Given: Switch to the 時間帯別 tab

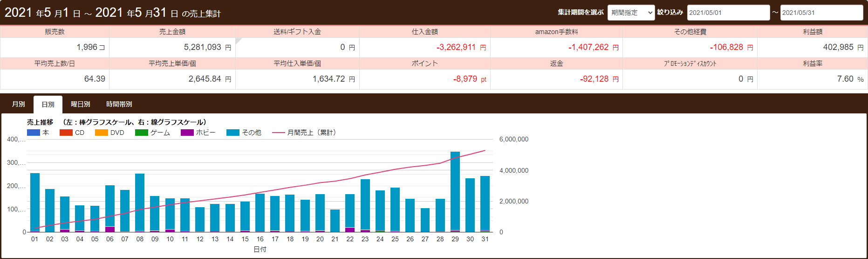Looking at the screenshot, I should (119, 104).
